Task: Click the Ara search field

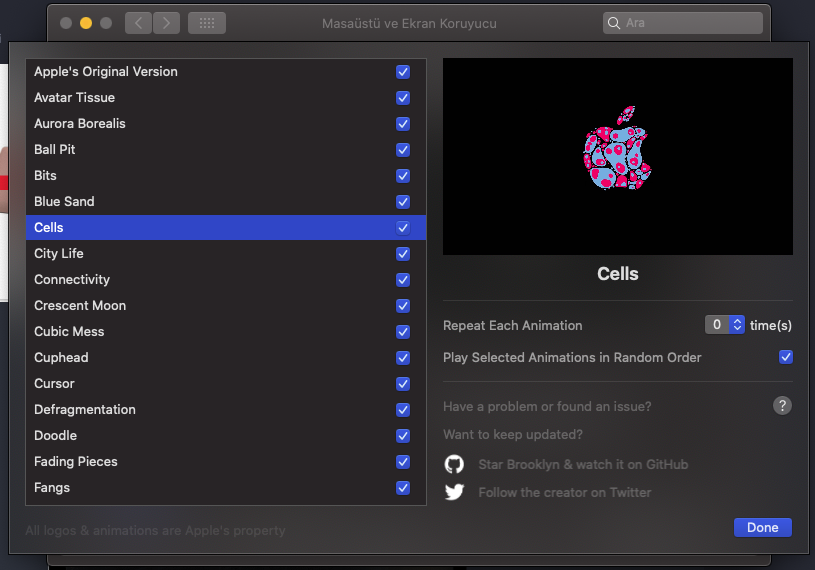Action: pyautogui.click(x=690, y=23)
